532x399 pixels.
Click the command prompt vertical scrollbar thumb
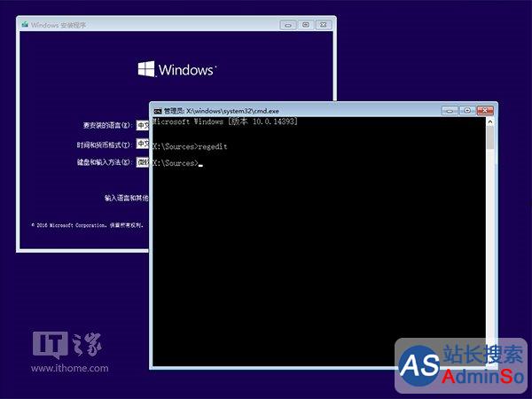coord(490,137)
